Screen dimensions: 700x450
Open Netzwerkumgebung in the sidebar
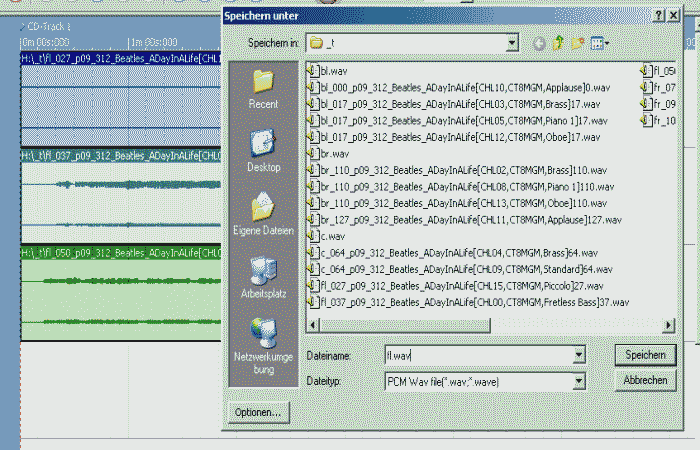(263, 343)
